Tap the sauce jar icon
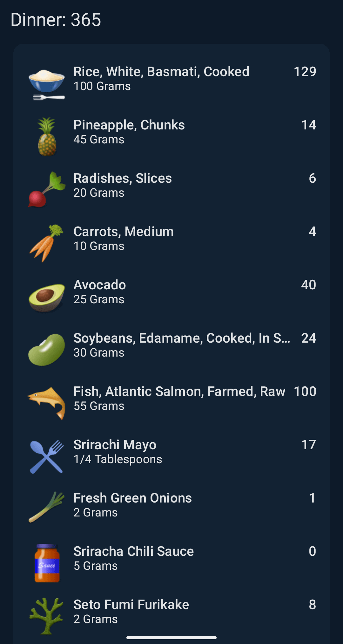The height and width of the screenshot is (644, 343). pos(47,563)
